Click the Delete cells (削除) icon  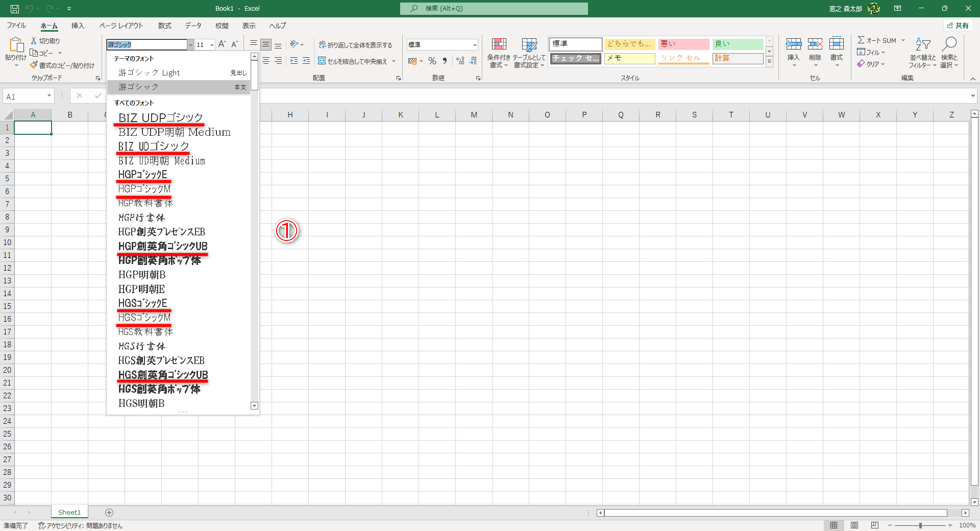[x=815, y=44]
